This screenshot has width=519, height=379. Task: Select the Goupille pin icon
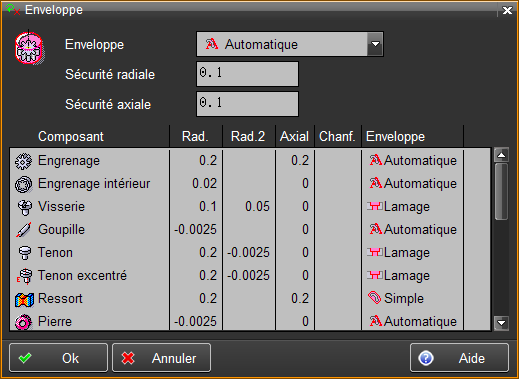[23, 230]
